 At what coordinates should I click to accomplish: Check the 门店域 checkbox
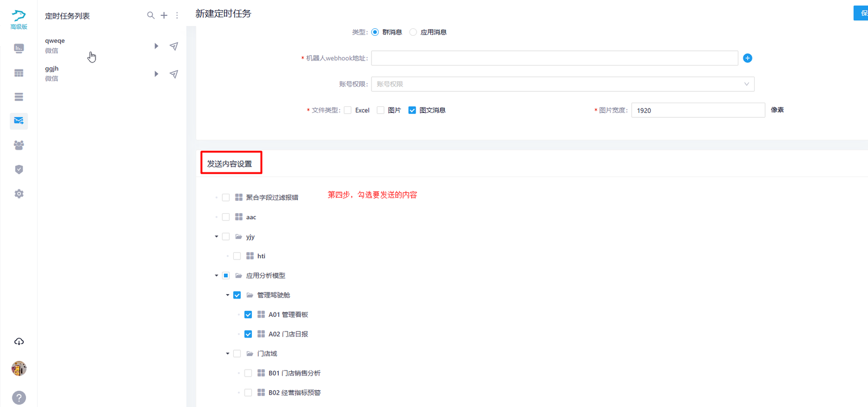coord(237,354)
